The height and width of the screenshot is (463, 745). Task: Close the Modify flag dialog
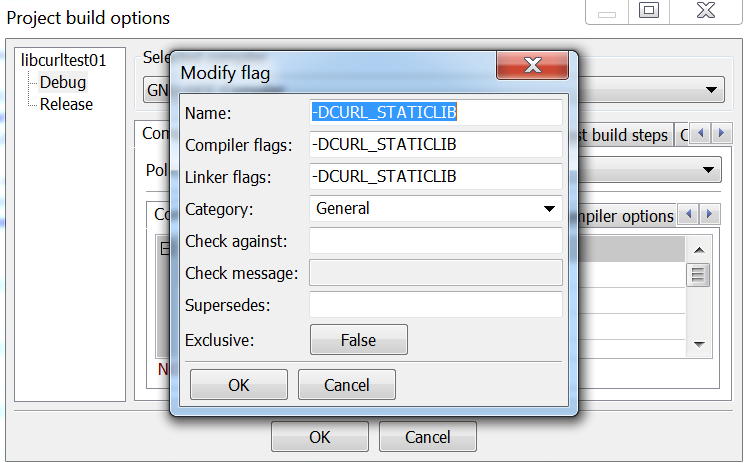pyautogui.click(x=532, y=65)
